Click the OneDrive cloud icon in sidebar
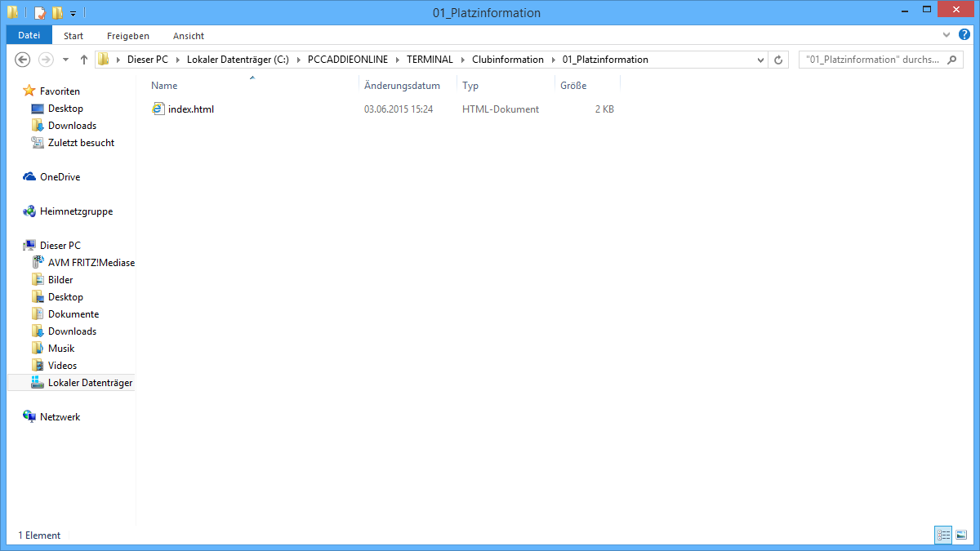This screenshot has height=551, width=980. click(29, 177)
